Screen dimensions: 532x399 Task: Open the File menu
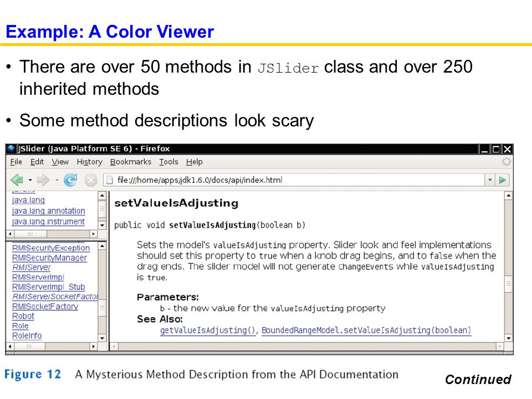16,162
